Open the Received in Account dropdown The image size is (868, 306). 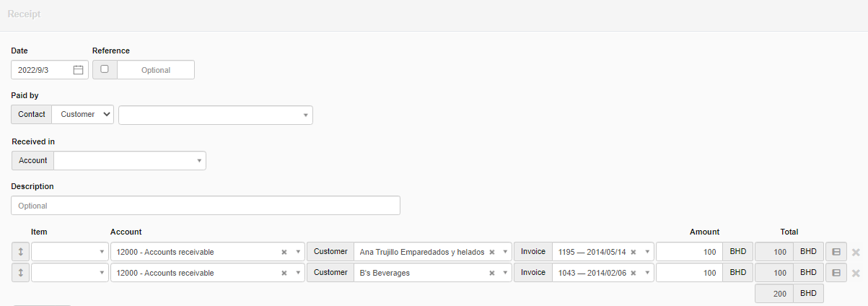pyautogui.click(x=130, y=160)
